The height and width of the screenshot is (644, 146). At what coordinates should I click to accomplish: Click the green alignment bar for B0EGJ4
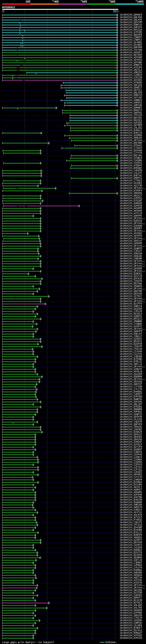coord(22,133)
